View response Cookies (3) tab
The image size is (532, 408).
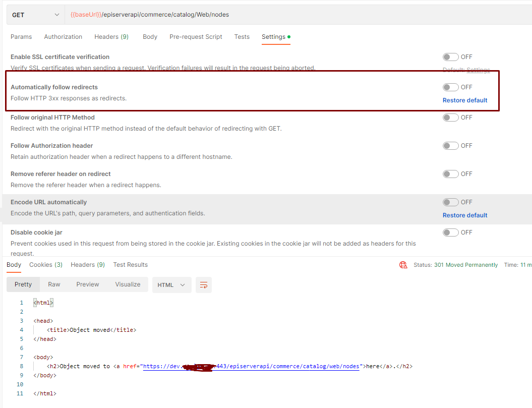[x=46, y=265]
